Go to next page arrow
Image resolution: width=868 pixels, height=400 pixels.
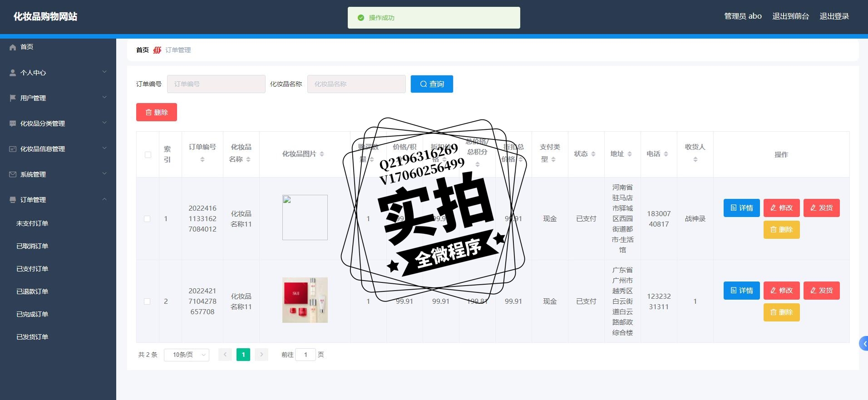[261, 355]
